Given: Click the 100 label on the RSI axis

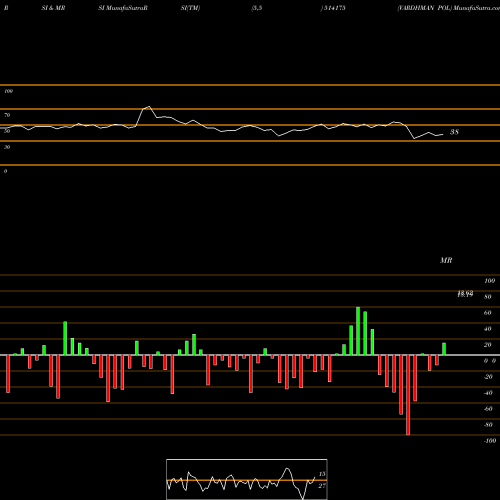Looking at the screenshot, I should point(8,91).
